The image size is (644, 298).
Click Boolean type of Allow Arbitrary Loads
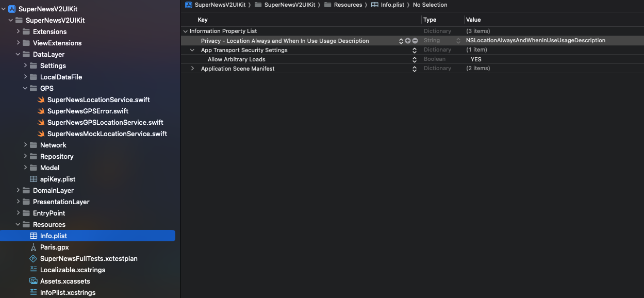[x=435, y=59]
